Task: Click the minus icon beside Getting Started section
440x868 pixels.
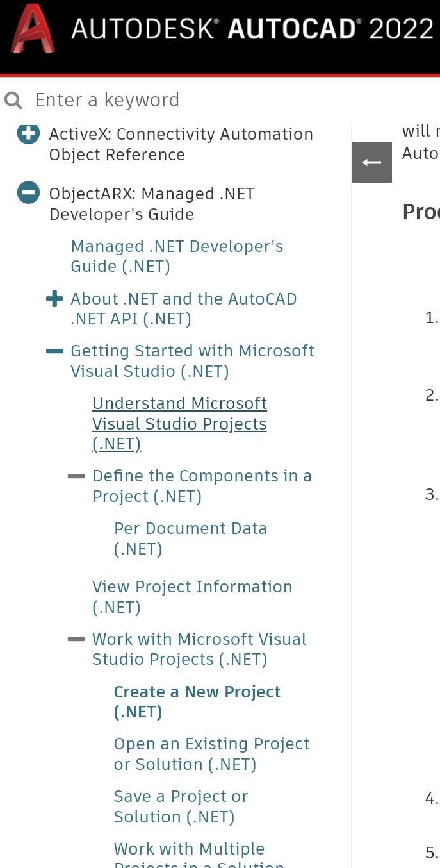Action: (x=54, y=351)
